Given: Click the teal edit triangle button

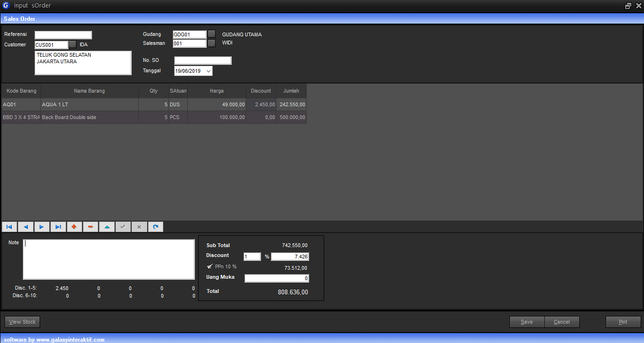Looking at the screenshot, I should click(107, 227).
